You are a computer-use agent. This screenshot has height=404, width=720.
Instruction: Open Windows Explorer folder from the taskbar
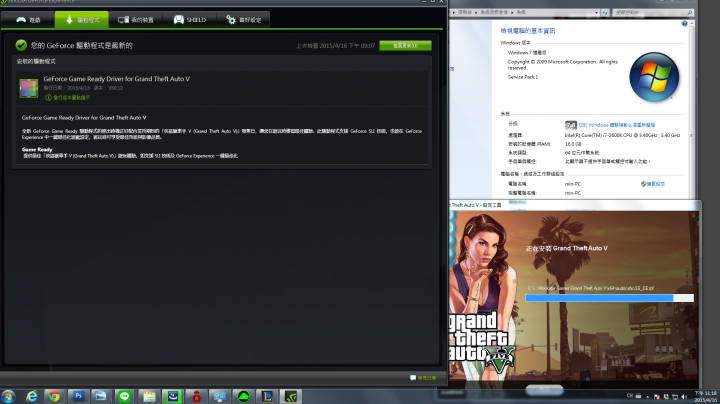click(149, 396)
